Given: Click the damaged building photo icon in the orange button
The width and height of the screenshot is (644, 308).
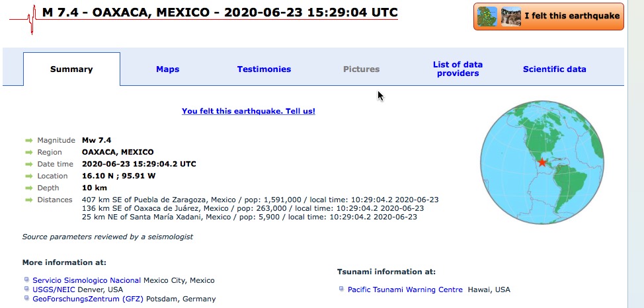Looking at the screenshot, I should click(510, 17).
